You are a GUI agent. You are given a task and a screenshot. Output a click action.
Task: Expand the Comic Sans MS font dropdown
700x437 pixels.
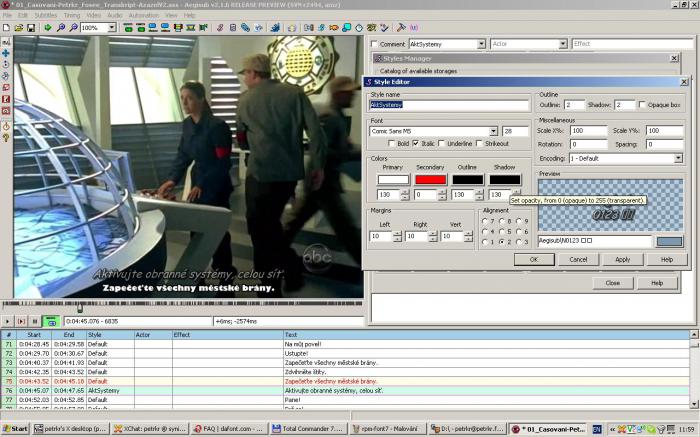[493, 131]
